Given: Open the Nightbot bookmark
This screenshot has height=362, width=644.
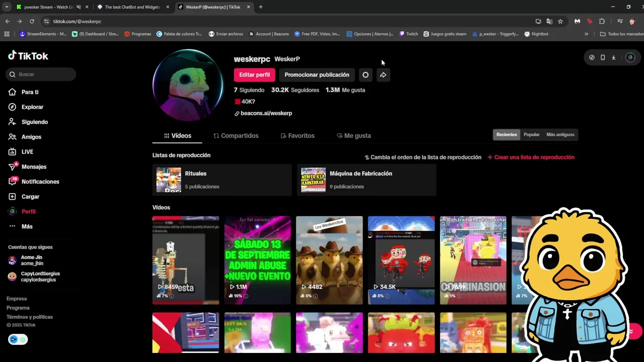Looking at the screenshot, I should click(536, 34).
